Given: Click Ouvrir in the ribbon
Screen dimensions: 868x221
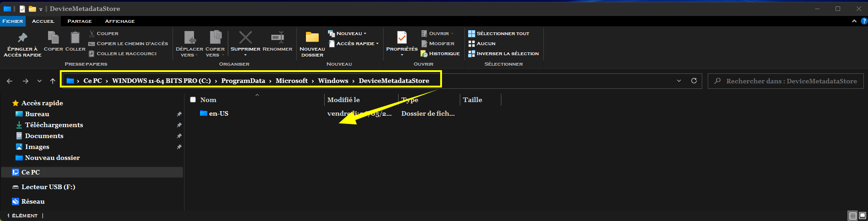Looking at the screenshot, I should 437,33.
